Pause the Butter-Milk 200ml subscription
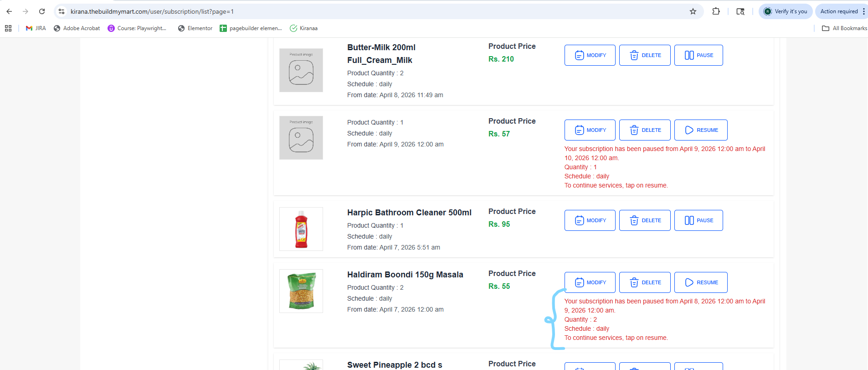The width and height of the screenshot is (868, 370). 699,55
